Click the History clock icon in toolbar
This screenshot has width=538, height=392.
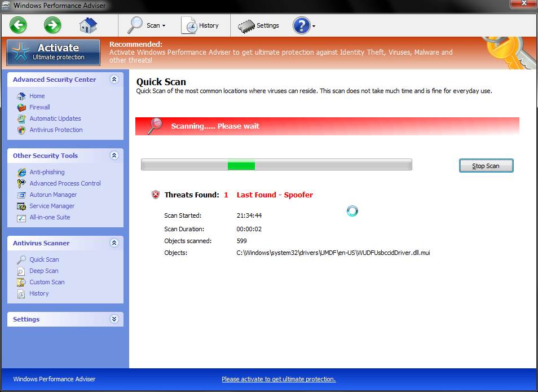click(x=189, y=25)
